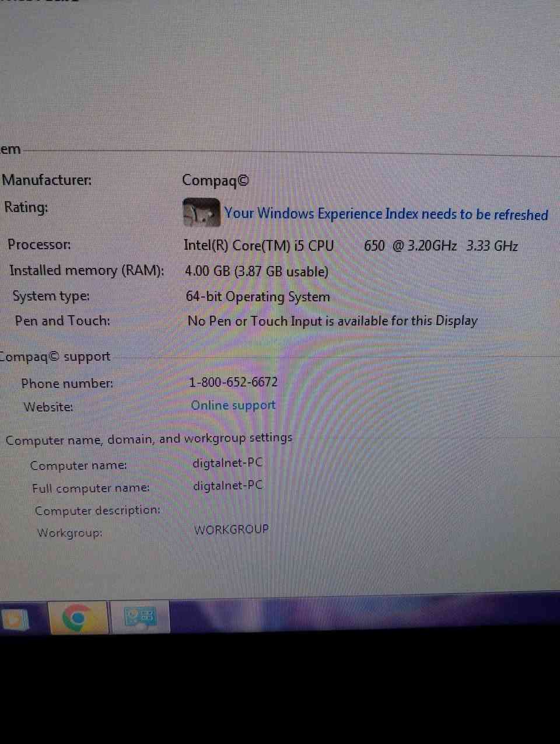Select the digtalnet-PC Full computer name value
Viewport: 560px width, 744px height.
[228, 485]
